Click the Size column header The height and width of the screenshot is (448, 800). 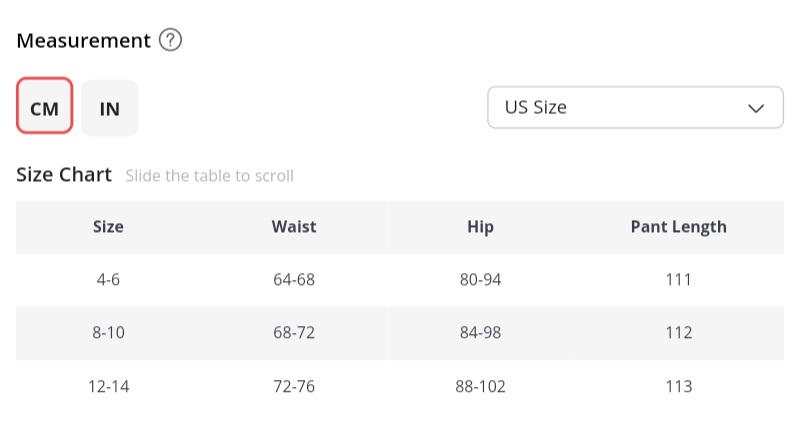tap(108, 226)
